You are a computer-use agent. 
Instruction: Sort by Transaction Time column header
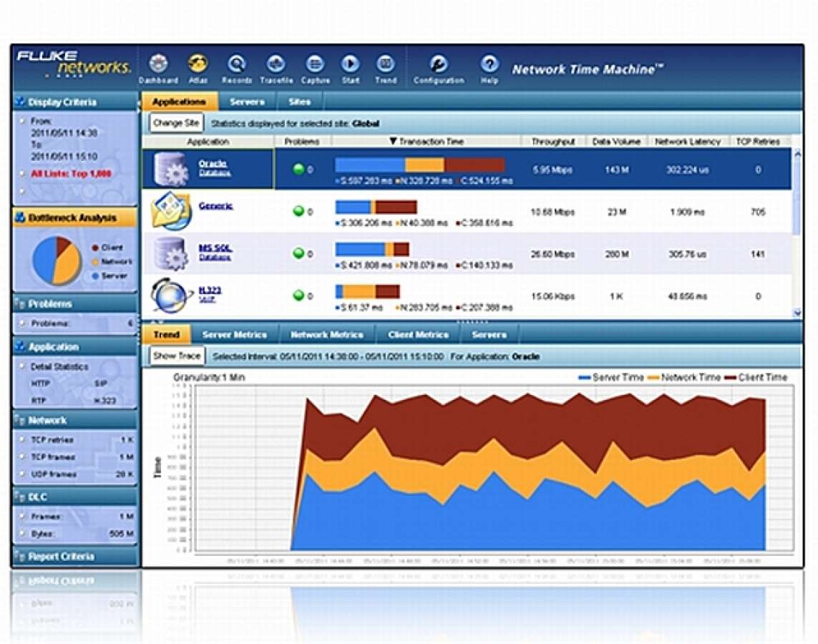427,141
